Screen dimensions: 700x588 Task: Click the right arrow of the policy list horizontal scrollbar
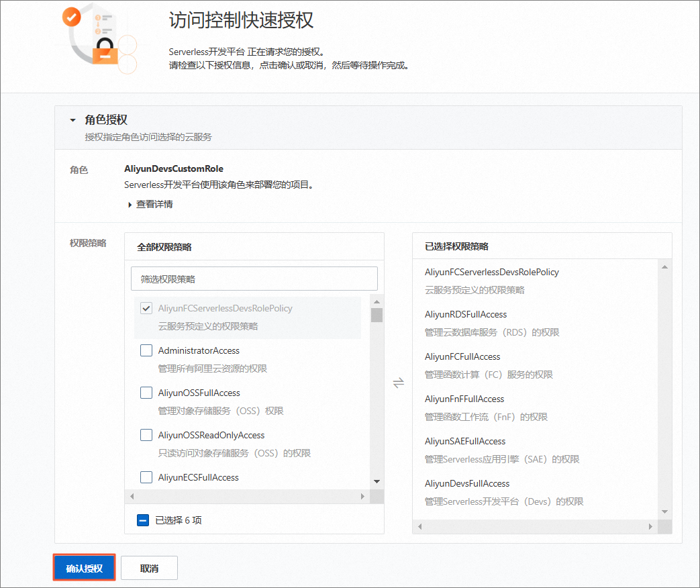[362, 497]
